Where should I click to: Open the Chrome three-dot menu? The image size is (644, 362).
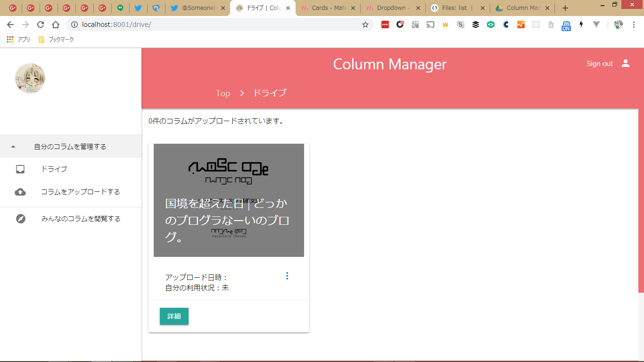[x=634, y=25]
